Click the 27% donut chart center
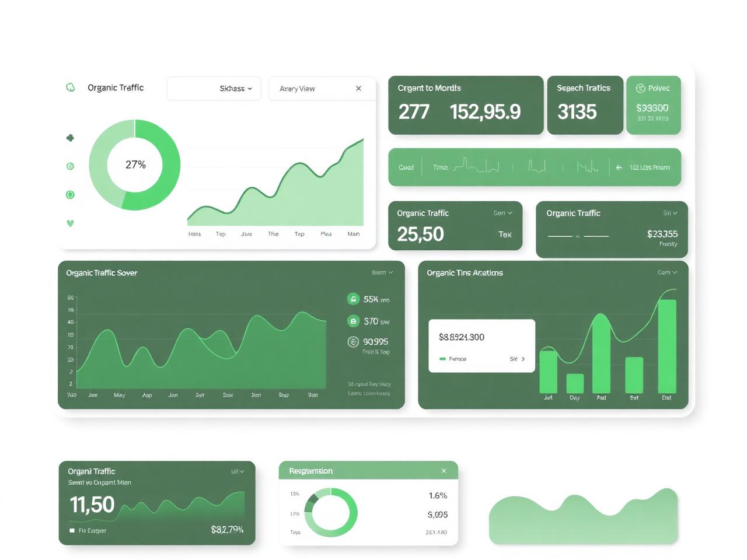Viewport: 747px width, 560px height. tap(135, 165)
